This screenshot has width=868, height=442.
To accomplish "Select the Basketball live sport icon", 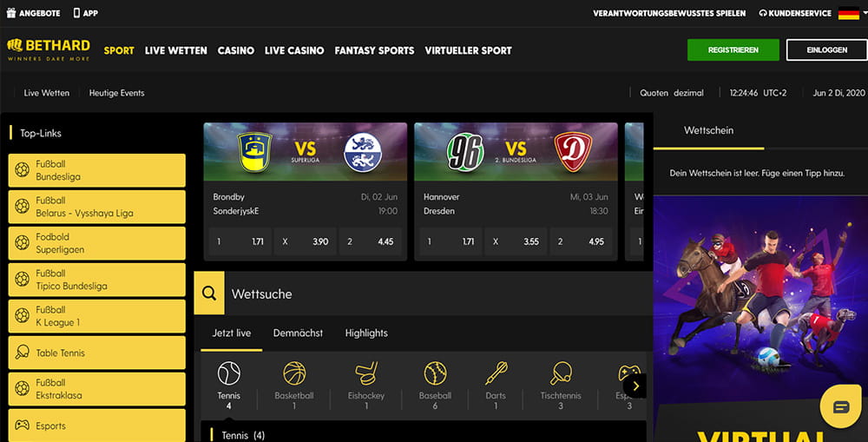I will click(x=294, y=373).
